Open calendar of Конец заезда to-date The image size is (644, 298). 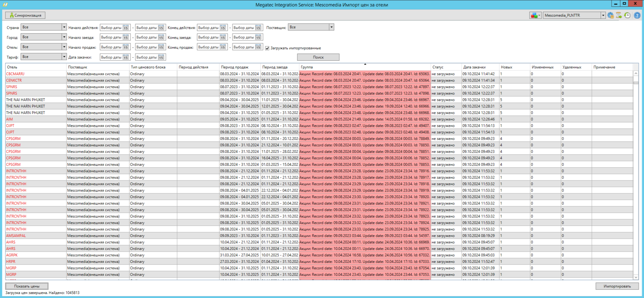click(x=258, y=37)
